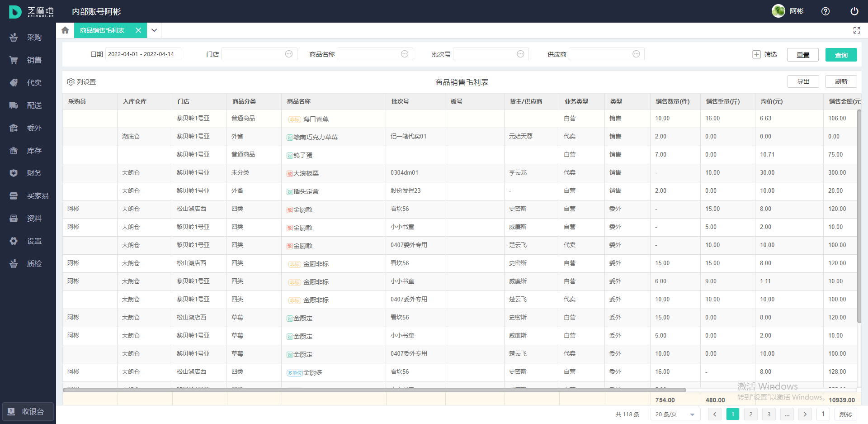Image resolution: width=868 pixels, height=424 pixels.
Task: Go to previous page arrow
Action: pyautogui.click(x=715, y=414)
